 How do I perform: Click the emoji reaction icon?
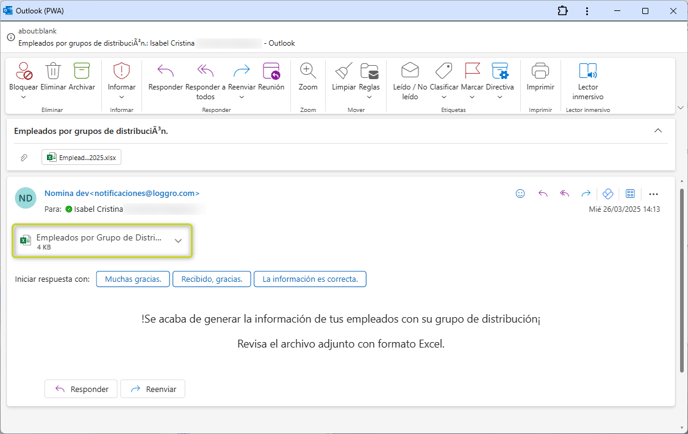pos(520,194)
